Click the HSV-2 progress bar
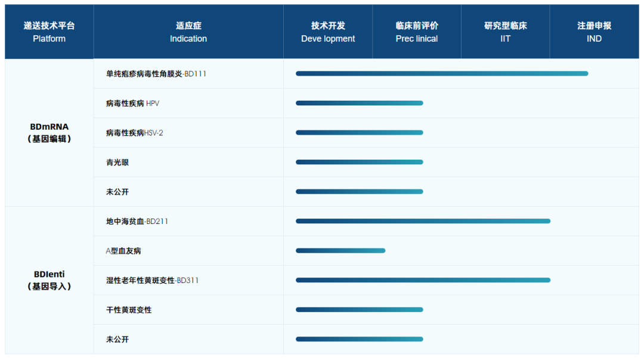This screenshot has height=358, width=644. coord(360,132)
